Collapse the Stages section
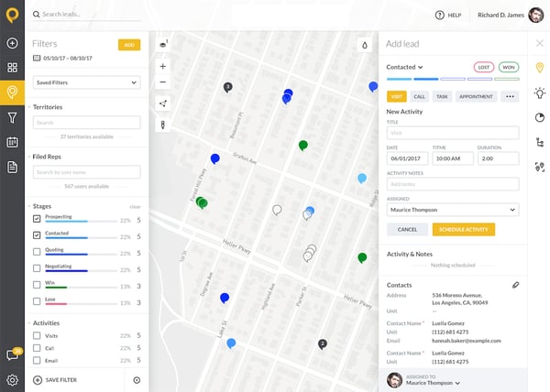Screen dimensions: 550x392 coord(29,206)
